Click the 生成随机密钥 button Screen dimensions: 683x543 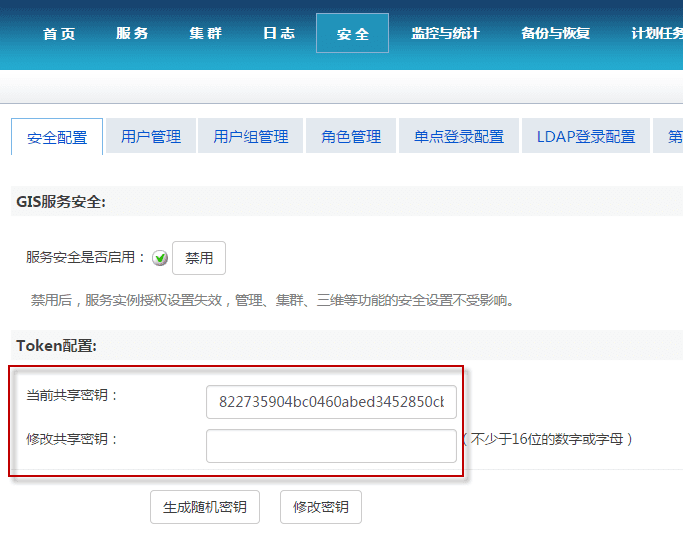click(x=205, y=507)
